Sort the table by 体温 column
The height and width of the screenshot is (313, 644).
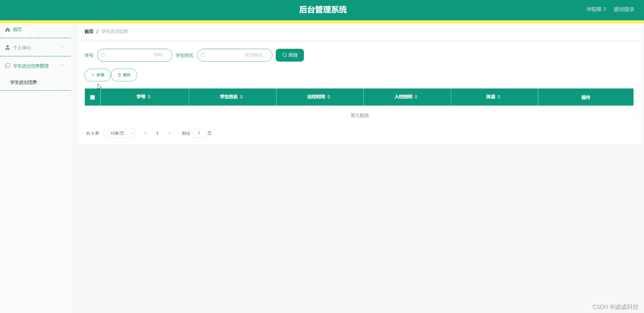[x=498, y=97]
